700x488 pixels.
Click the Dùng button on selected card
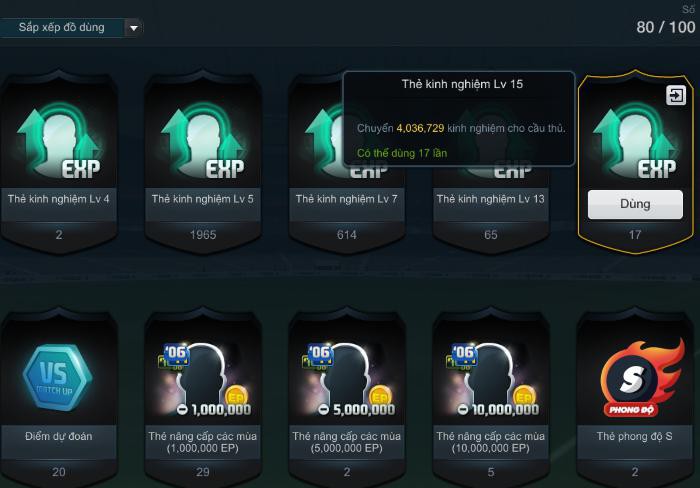(x=635, y=204)
